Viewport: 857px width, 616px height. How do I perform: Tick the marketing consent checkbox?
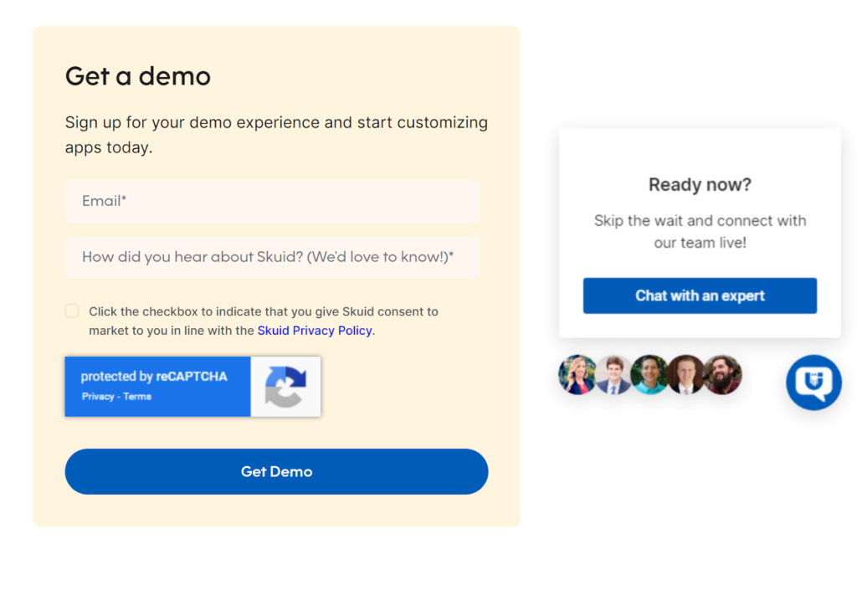click(x=72, y=311)
